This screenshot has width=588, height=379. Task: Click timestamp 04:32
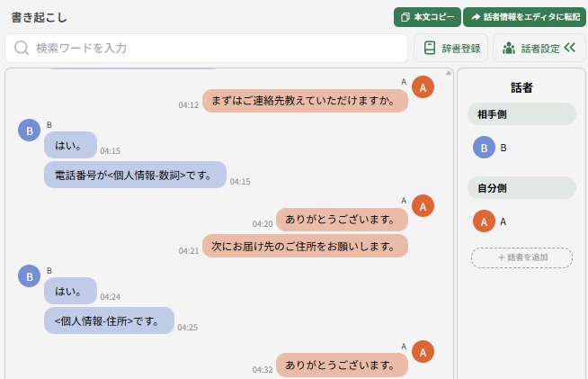click(x=263, y=370)
